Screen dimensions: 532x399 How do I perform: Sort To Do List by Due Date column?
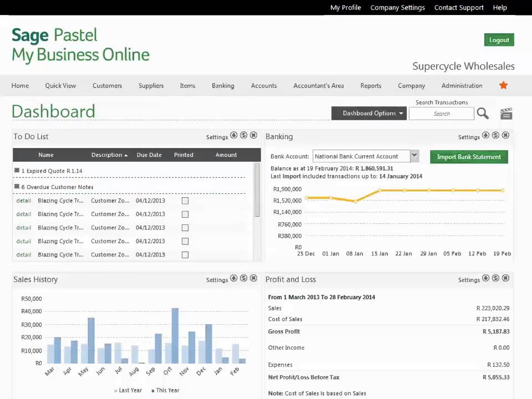click(x=149, y=155)
